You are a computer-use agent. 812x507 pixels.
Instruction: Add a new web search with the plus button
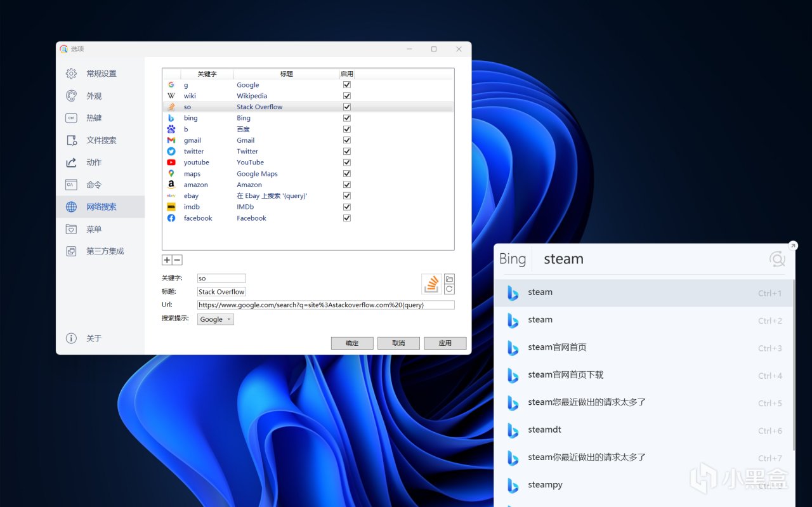coord(167,260)
